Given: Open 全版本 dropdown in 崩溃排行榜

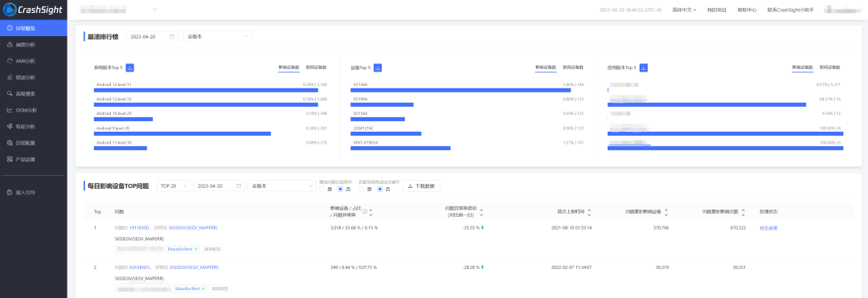Looking at the screenshot, I should 218,36.
